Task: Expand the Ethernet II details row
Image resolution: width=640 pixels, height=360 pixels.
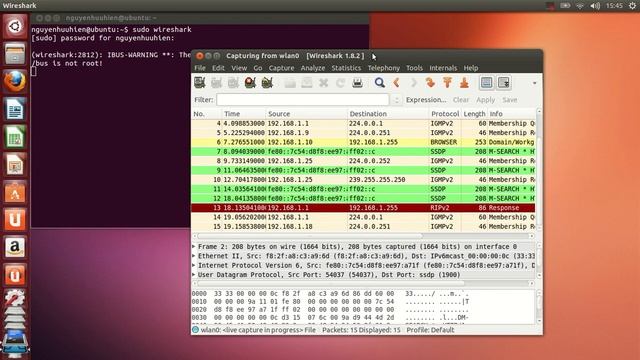Action: click(x=194, y=256)
